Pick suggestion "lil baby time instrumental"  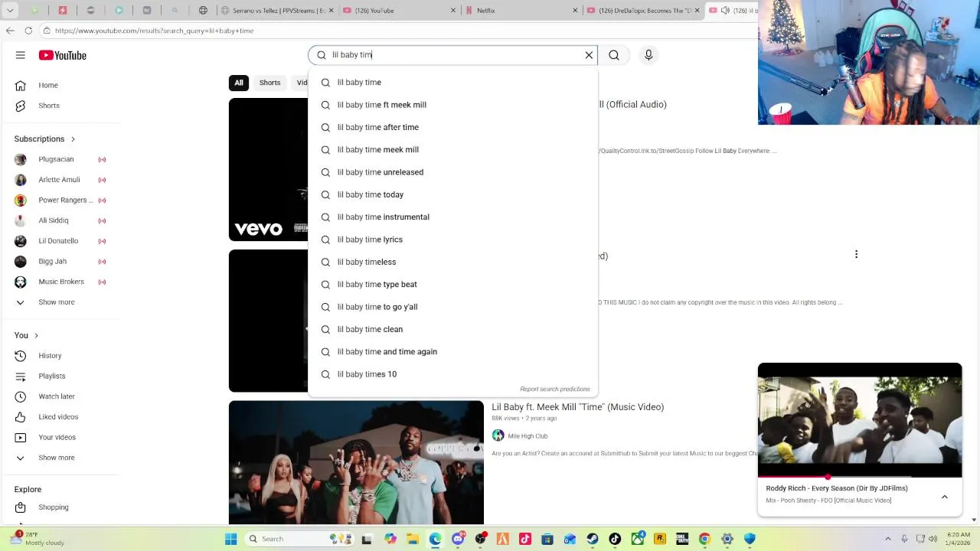coord(452,217)
